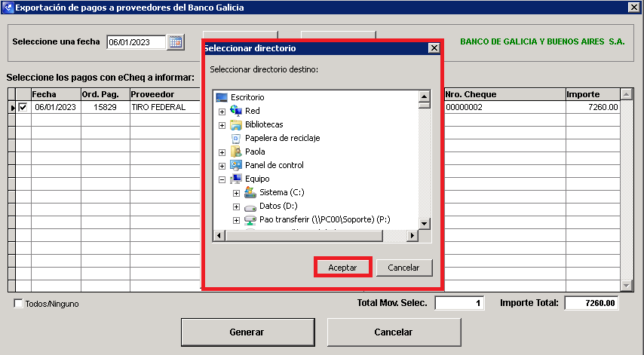The height and width of the screenshot is (355, 644).
Task: Collapse the Equipo tree node
Action: 222,179
